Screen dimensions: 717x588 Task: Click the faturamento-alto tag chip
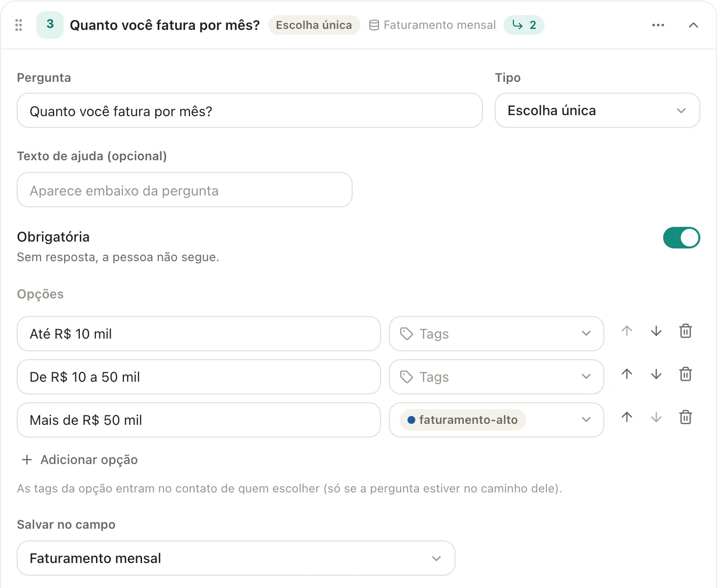coord(462,420)
